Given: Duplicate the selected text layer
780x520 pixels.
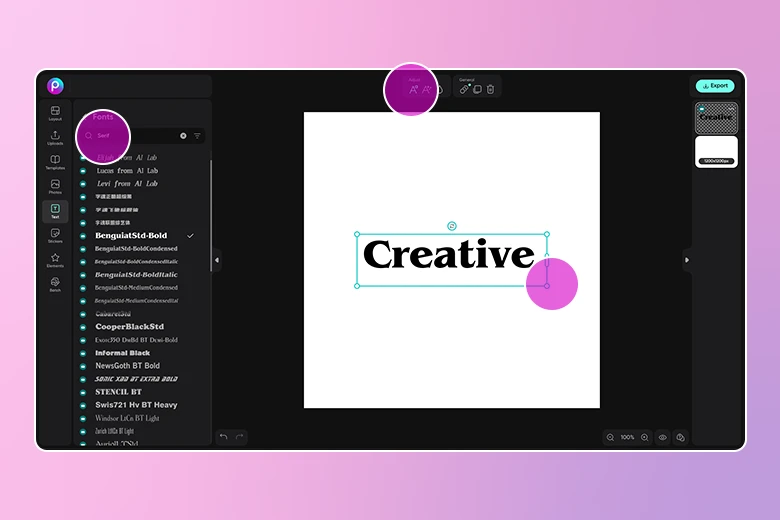Looking at the screenshot, I should point(478,90).
